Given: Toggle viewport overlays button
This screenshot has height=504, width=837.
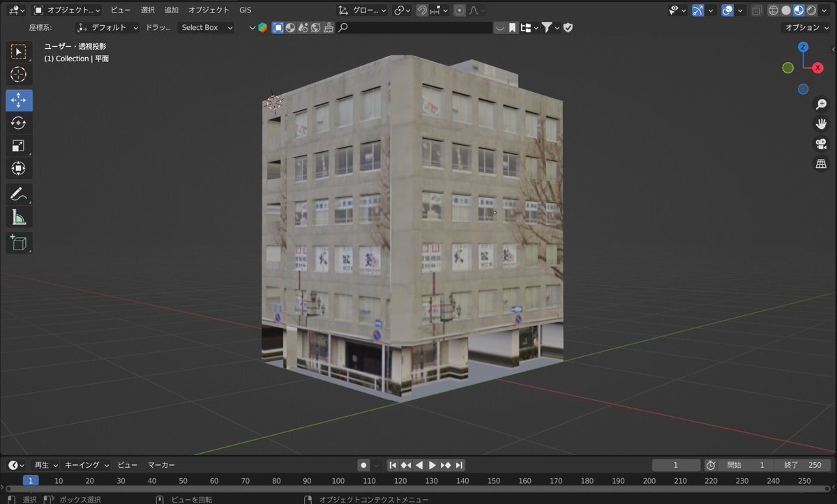Looking at the screenshot, I should 727,10.
